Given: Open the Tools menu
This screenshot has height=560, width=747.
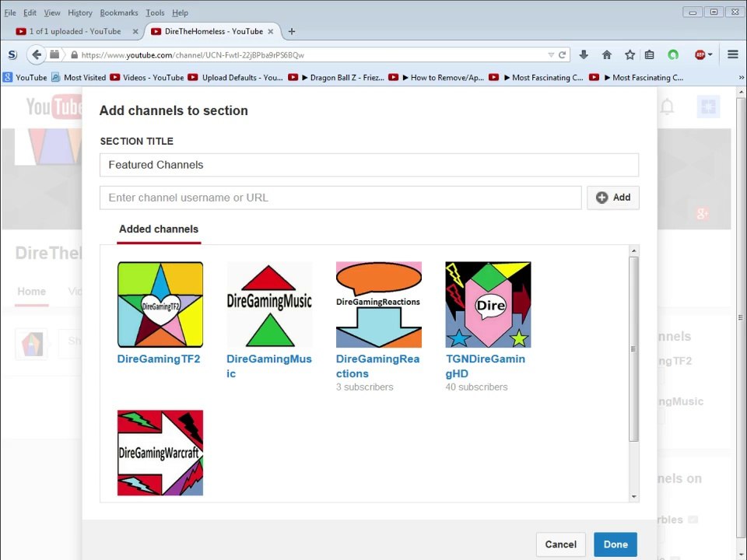Looking at the screenshot, I should tap(155, 13).
